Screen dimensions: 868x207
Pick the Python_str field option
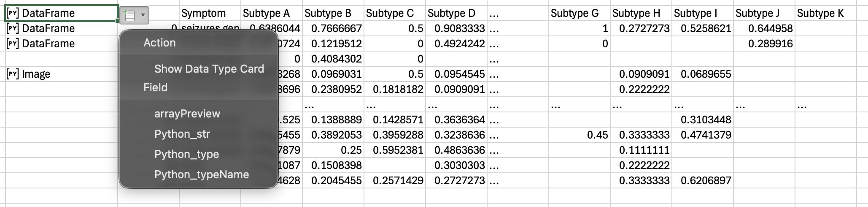[182, 134]
